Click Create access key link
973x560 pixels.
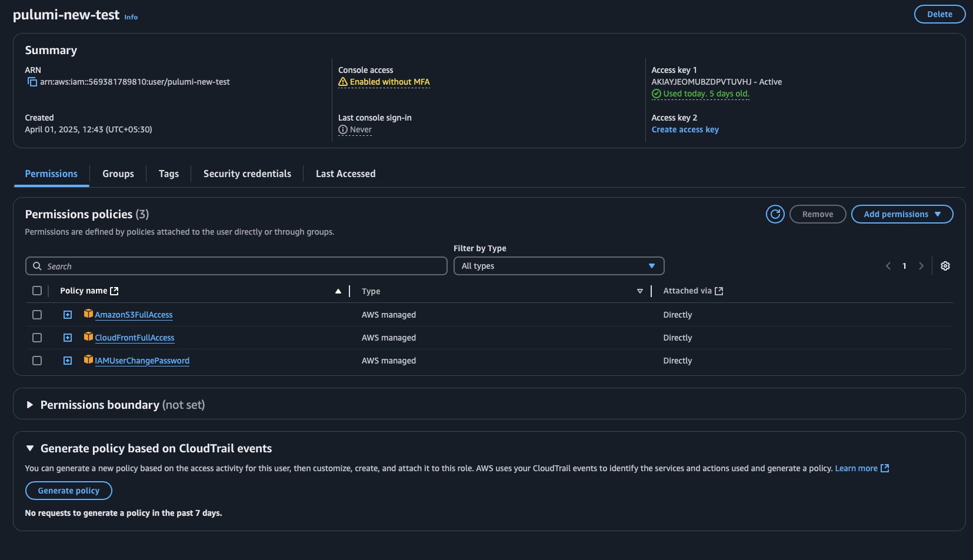point(685,129)
